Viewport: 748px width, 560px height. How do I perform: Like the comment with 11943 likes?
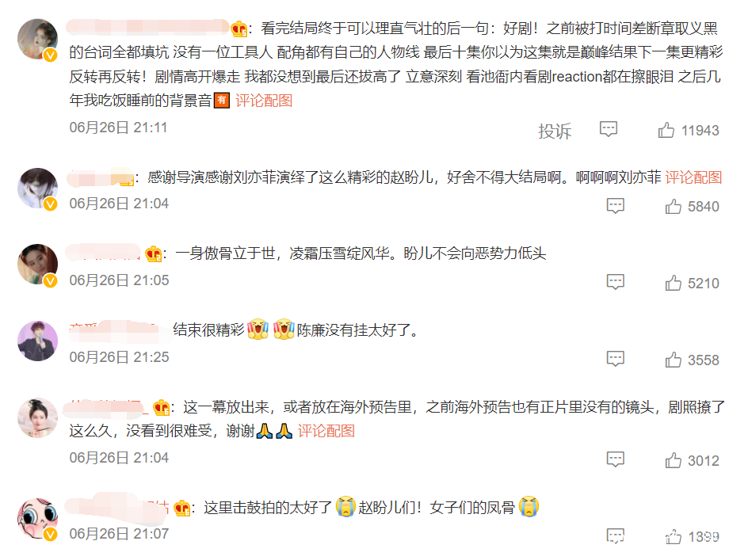pyautogui.click(x=666, y=130)
